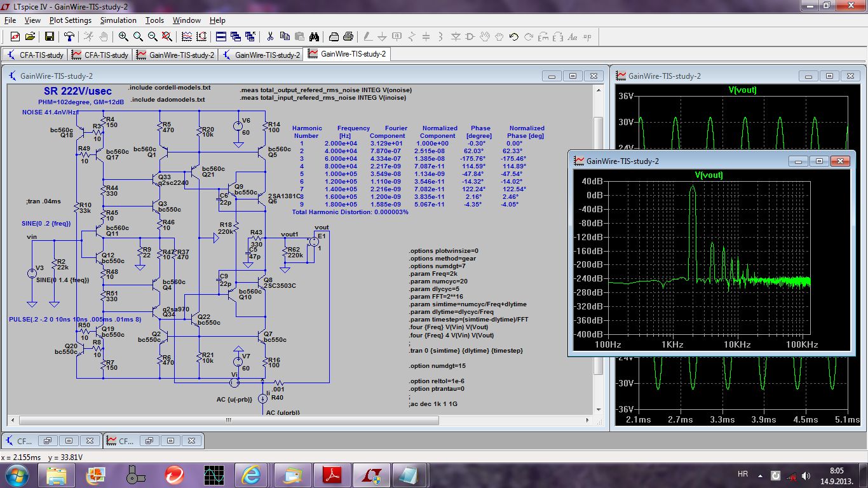Image resolution: width=868 pixels, height=488 pixels.
Task: Switch to first CFA-TIS-study schematic tab
Action: tap(35, 55)
